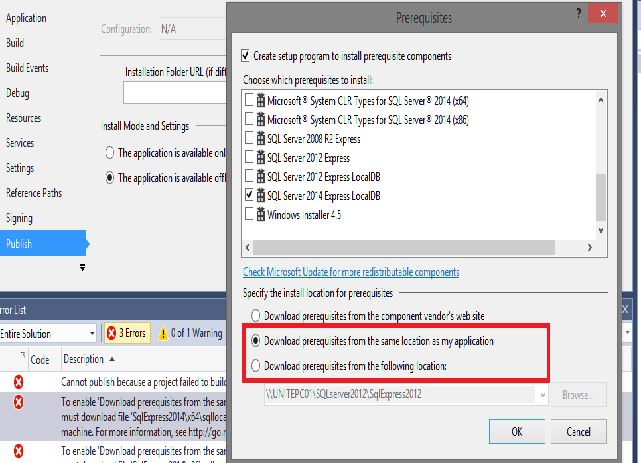Viewport: 641px width, 463px height.
Task: Open 'Check Microsoft Update for more redistributable components' link
Action: 351,272
